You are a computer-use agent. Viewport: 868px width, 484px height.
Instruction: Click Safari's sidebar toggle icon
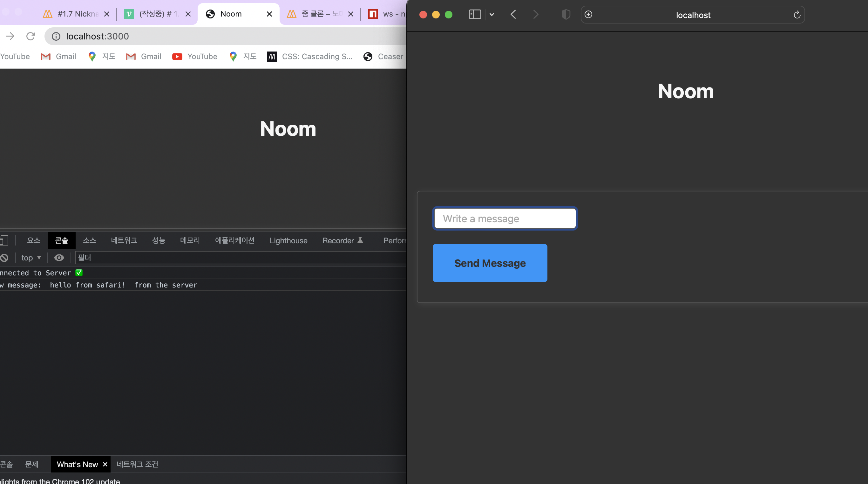tap(475, 15)
